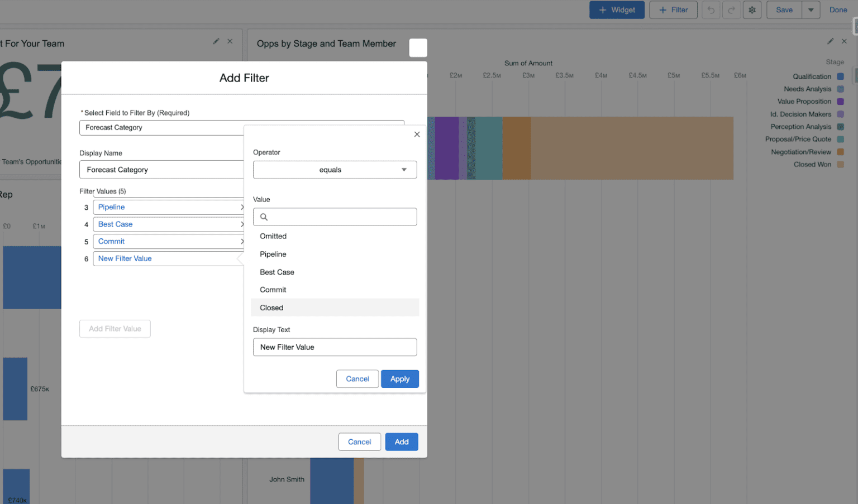The image size is (858, 504).
Task: Open the Operator equals dropdown
Action: 335,170
